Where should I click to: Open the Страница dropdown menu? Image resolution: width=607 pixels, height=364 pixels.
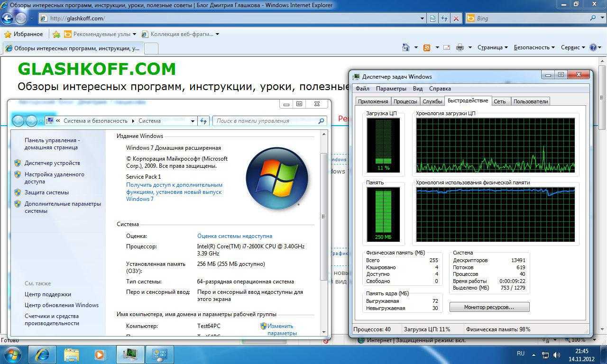pyautogui.click(x=492, y=47)
